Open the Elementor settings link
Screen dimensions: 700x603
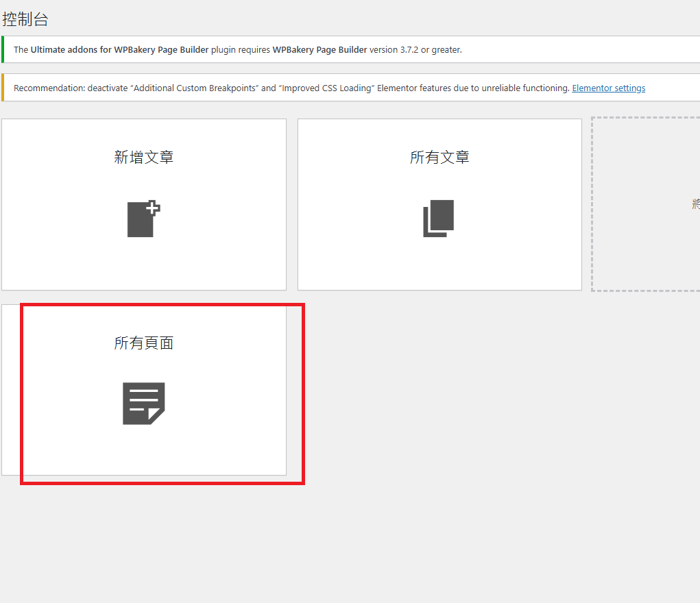point(608,88)
